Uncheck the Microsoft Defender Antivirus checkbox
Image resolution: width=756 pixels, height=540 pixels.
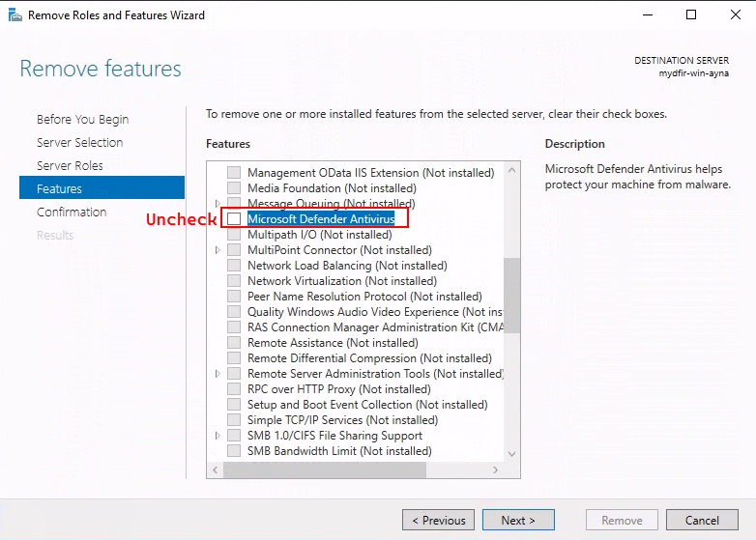pyautogui.click(x=234, y=218)
